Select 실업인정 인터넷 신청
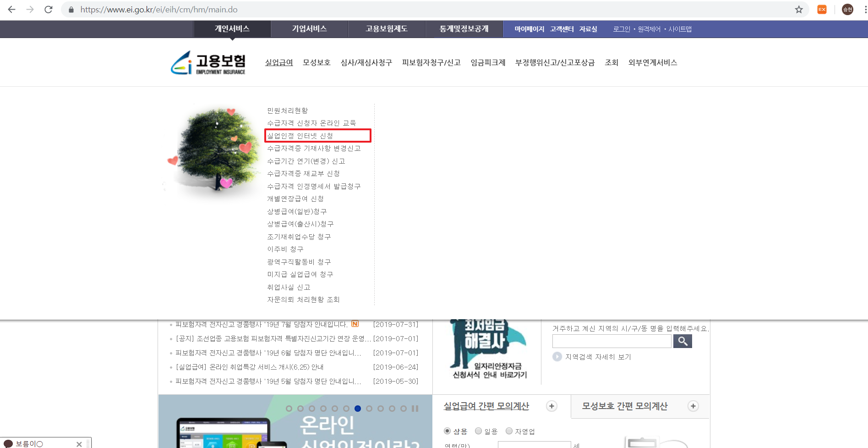Image resolution: width=868 pixels, height=448 pixels. coord(300,136)
